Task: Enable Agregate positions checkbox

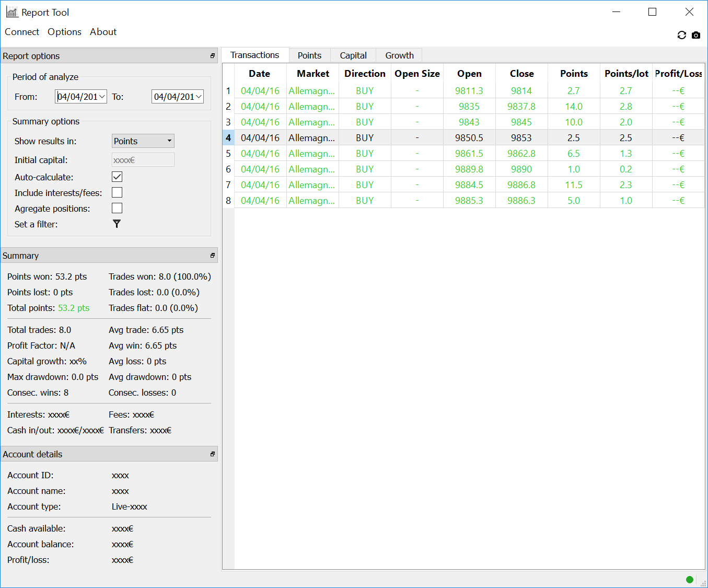Action: coord(117,209)
